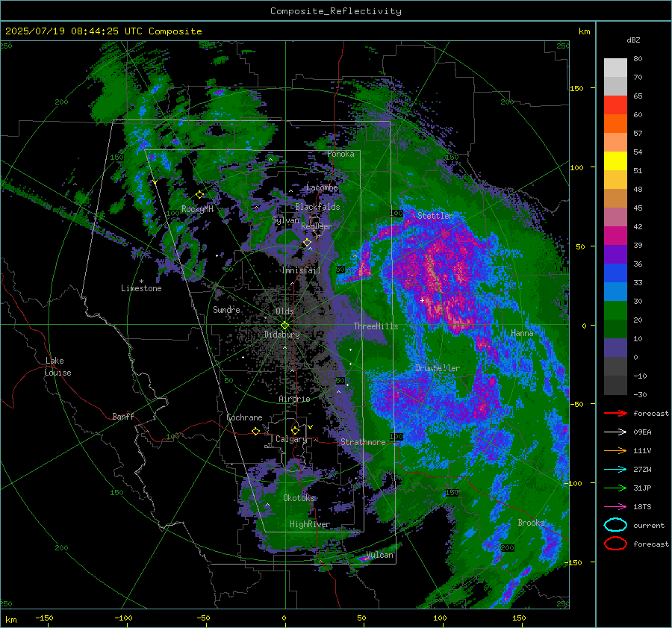Click the dBZ legend heading
Viewport: 672px width, 628px height.
[633, 40]
